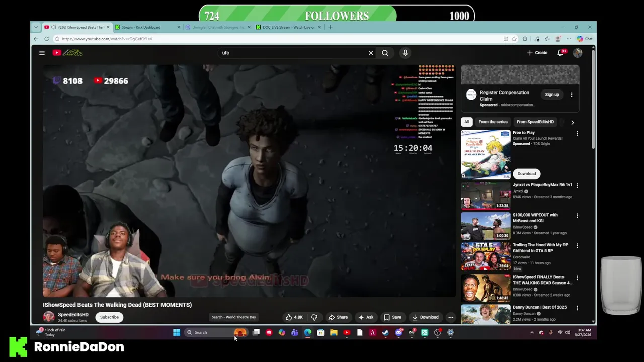The image size is (644, 362).
Task: Open YouTube notifications bell
Action: 561,53
